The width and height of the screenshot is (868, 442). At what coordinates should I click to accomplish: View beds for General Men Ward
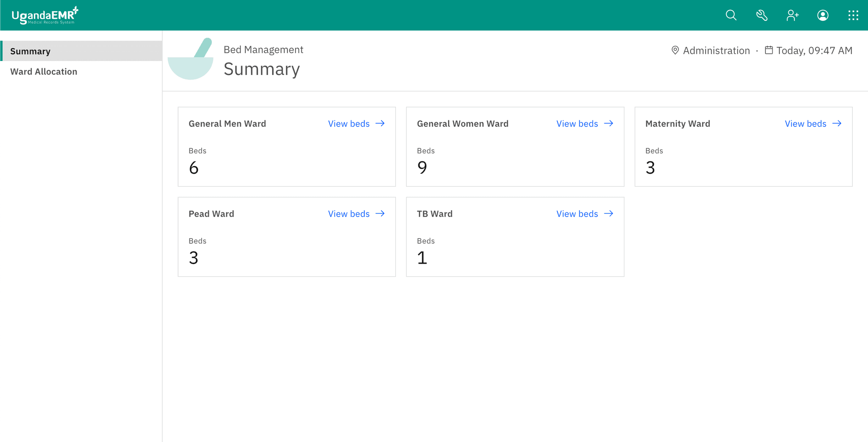coord(356,124)
